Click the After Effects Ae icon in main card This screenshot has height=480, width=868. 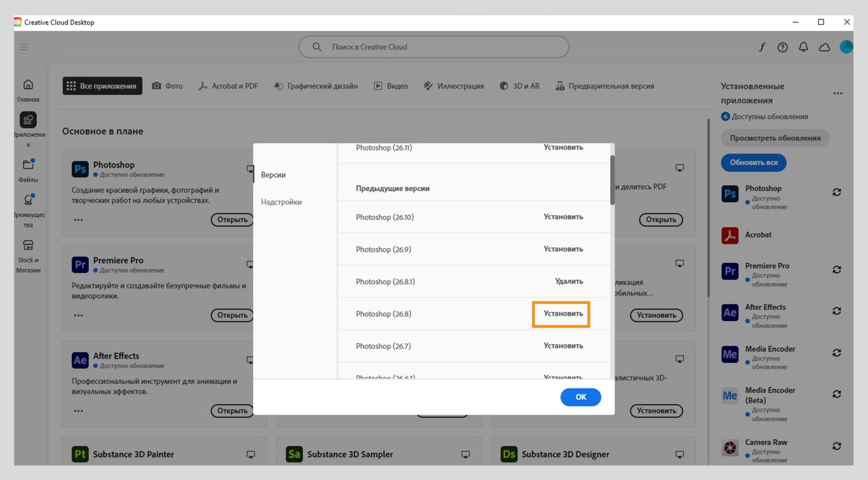click(80, 360)
